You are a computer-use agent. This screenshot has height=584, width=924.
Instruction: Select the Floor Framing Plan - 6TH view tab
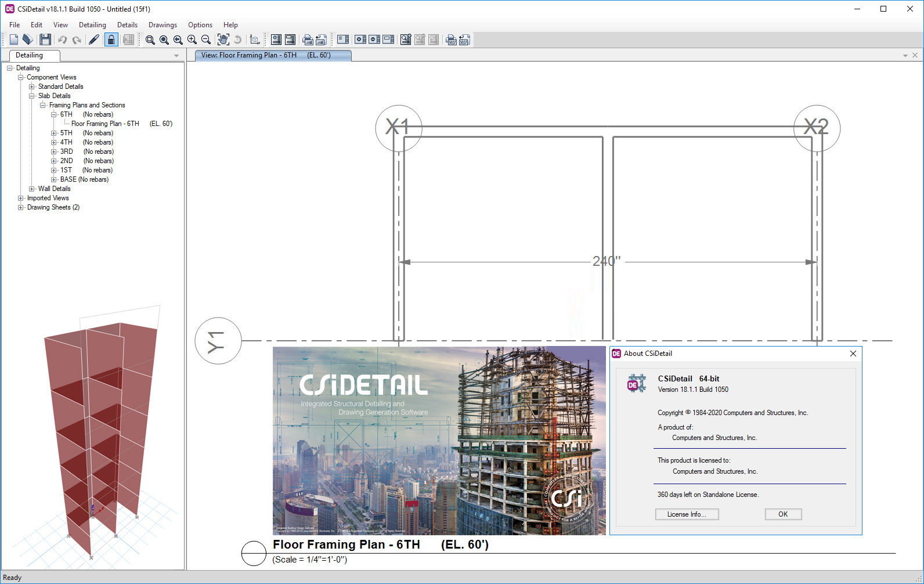[273, 55]
